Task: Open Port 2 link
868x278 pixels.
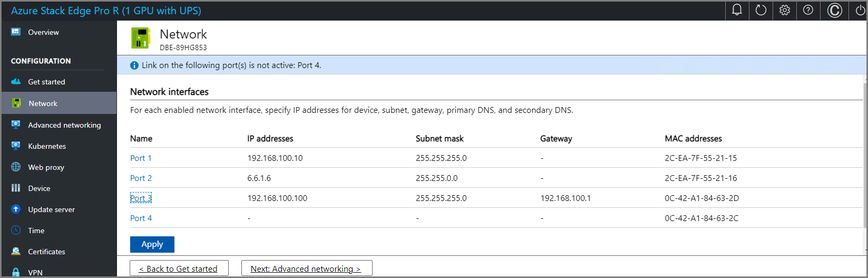Action: tap(141, 178)
